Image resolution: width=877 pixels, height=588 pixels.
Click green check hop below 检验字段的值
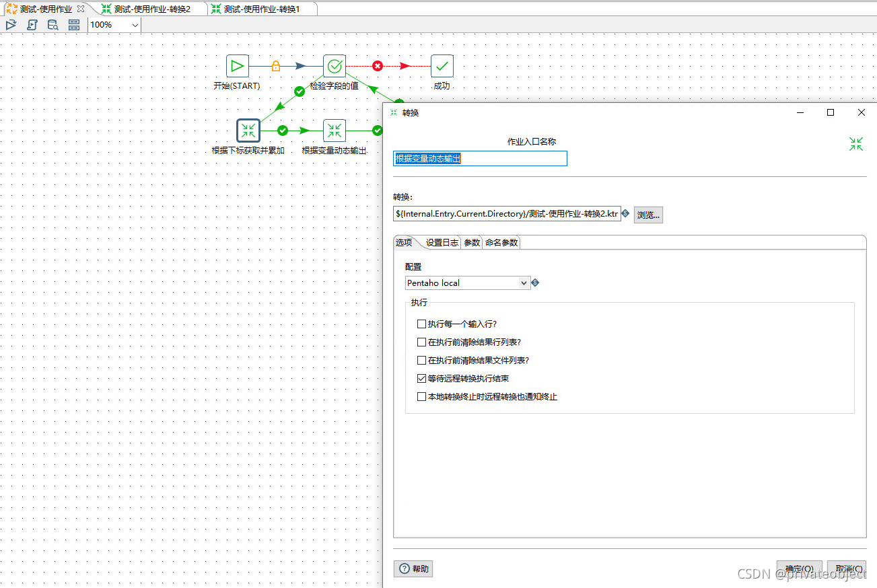(300, 91)
